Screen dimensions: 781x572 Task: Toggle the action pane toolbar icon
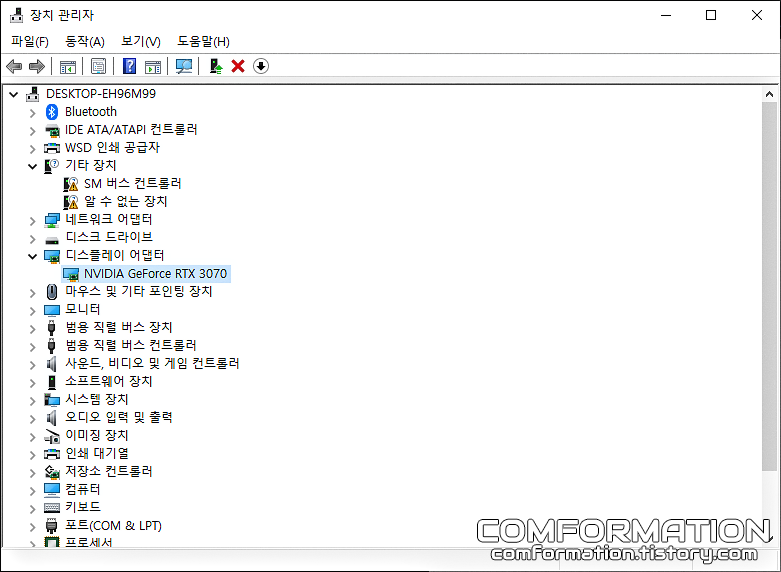(x=153, y=66)
